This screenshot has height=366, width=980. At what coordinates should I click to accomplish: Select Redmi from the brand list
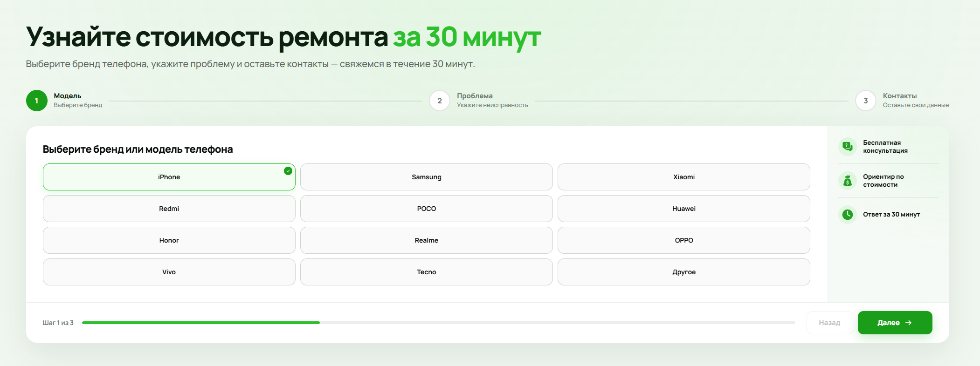(169, 209)
